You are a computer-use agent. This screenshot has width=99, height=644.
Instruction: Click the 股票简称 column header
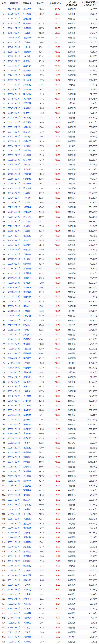pos(27,4)
